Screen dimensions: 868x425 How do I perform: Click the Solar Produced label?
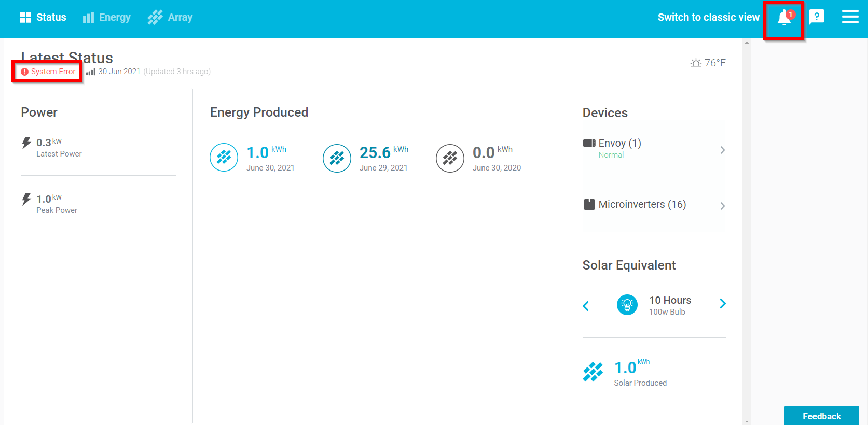[x=640, y=383]
